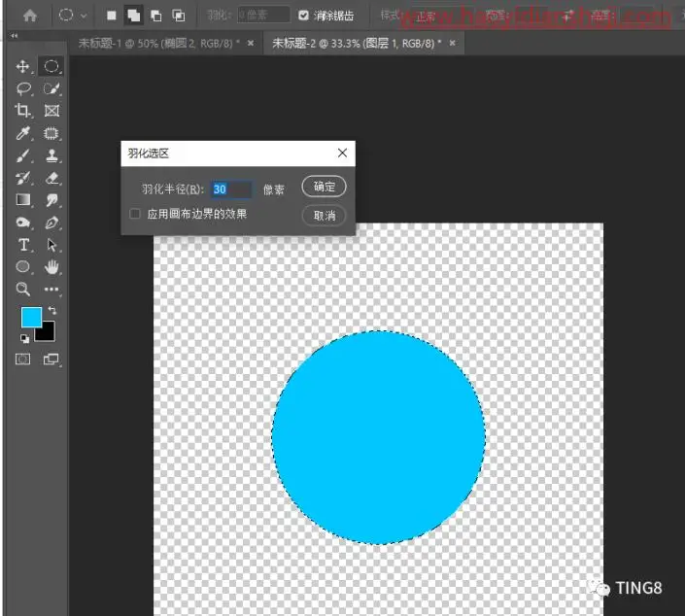Screen dimensions: 685x616
Task: Select the Pen tool
Action: (x=51, y=222)
